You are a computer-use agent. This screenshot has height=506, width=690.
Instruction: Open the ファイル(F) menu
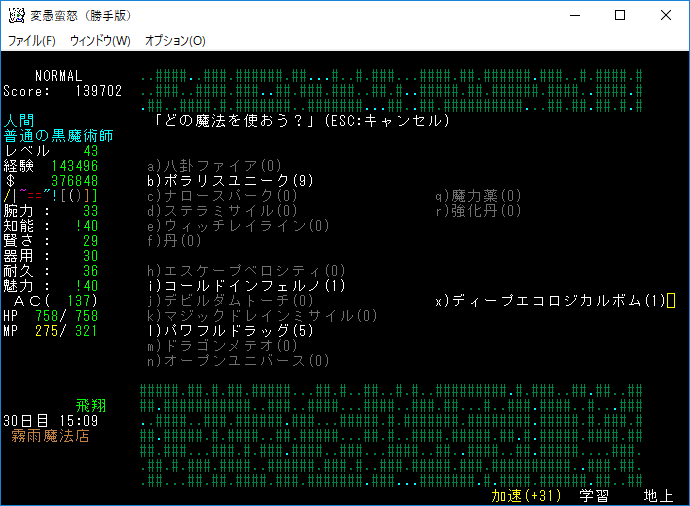tap(32, 41)
